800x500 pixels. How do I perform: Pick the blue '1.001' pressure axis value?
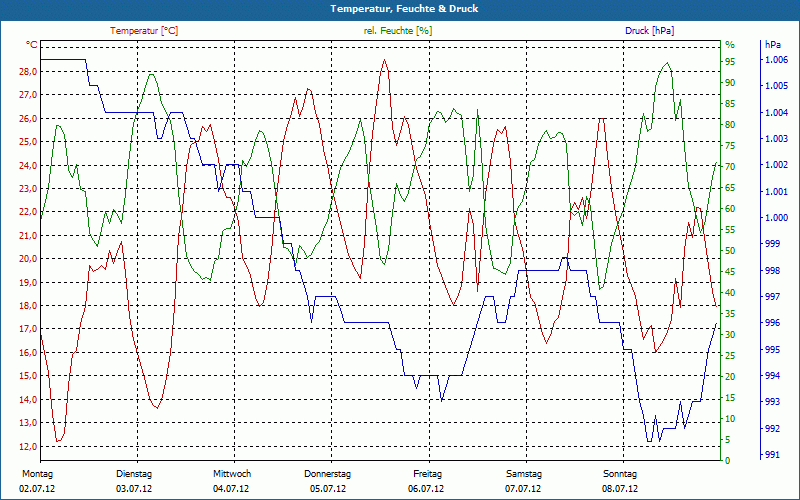click(776, 191)
